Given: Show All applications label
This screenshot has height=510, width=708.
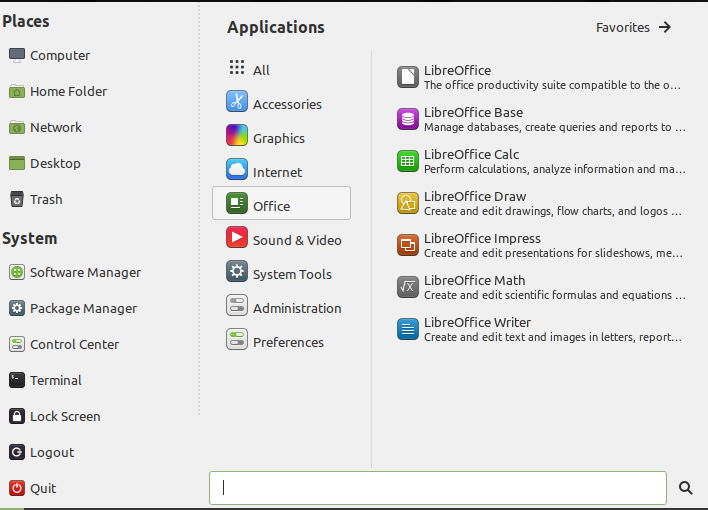Looking at the screenshot, I should tap(261, 70).
